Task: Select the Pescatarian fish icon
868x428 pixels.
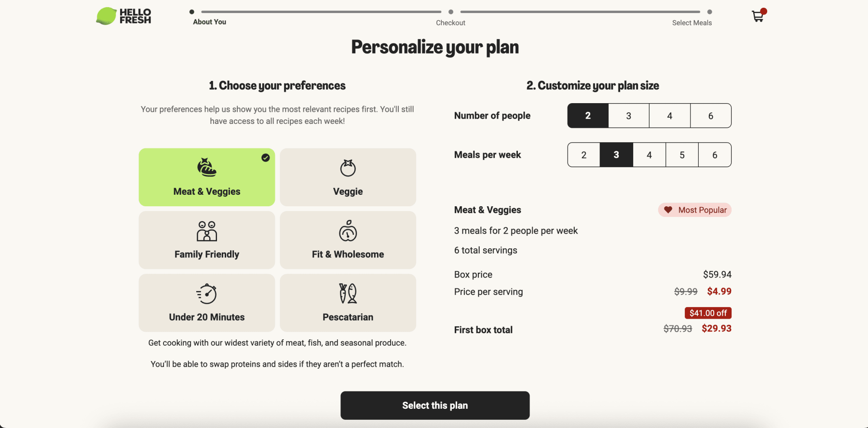Action: click(348, 294)
